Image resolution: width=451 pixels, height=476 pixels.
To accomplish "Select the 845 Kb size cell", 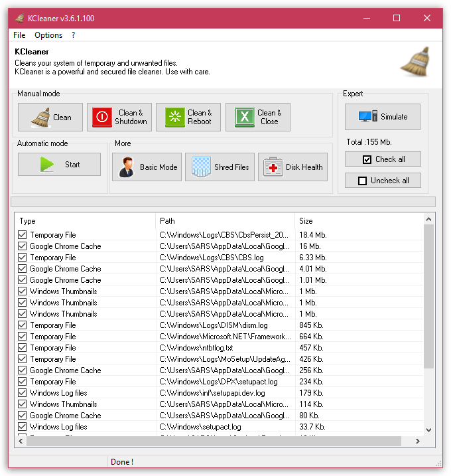I will tap(311, 325).
